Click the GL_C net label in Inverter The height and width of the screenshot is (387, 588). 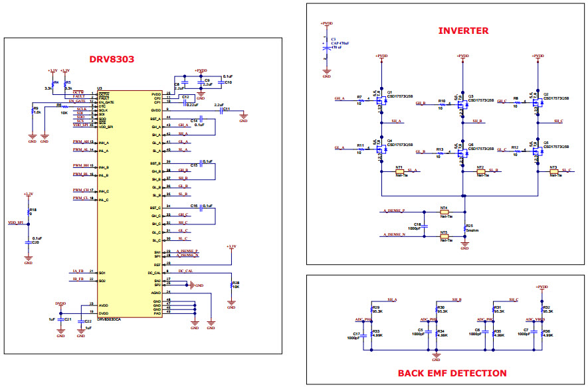502,149
